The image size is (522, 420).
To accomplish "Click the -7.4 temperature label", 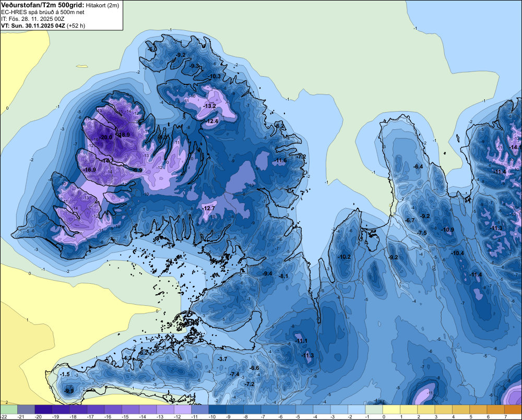I will coord(234,375).
